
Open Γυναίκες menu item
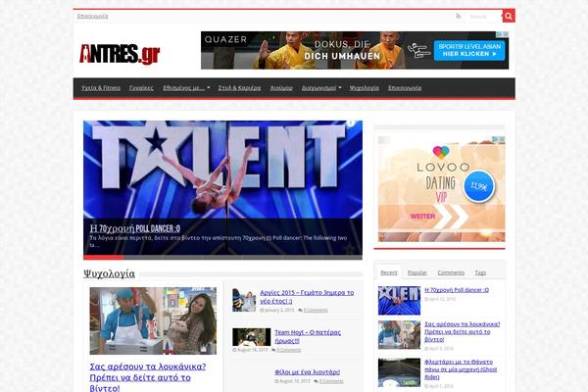click(x=141, y=88)
